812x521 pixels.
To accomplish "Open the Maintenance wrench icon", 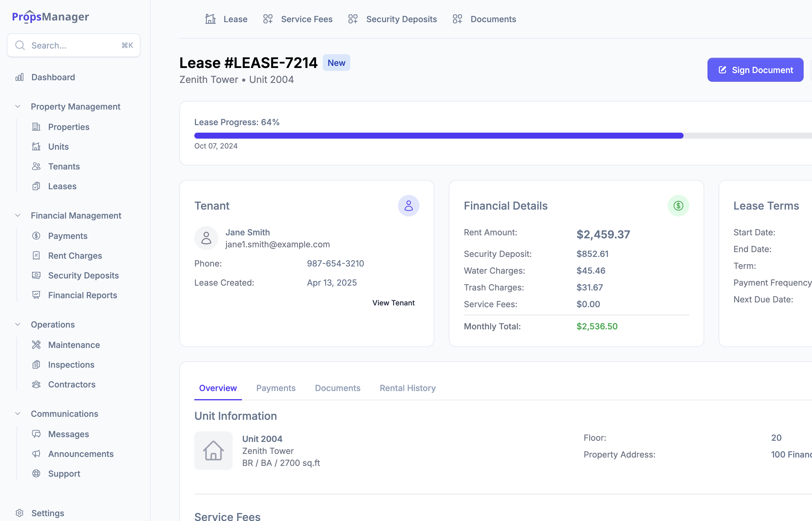I will 36,345.
